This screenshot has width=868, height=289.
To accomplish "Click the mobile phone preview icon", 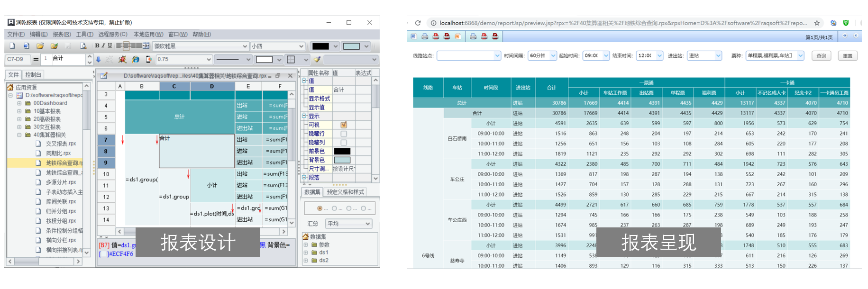I will (x=148, y=59).
